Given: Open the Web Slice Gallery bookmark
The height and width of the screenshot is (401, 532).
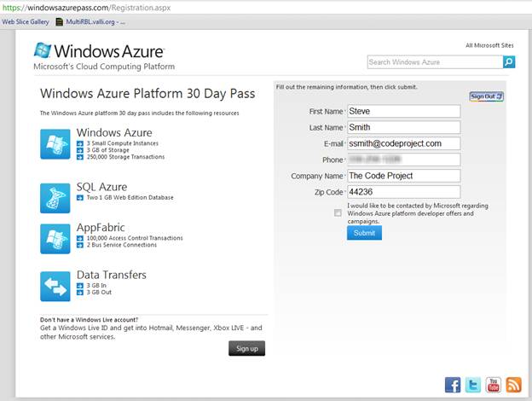Looking at the screenshot, I should coord(26,21).
